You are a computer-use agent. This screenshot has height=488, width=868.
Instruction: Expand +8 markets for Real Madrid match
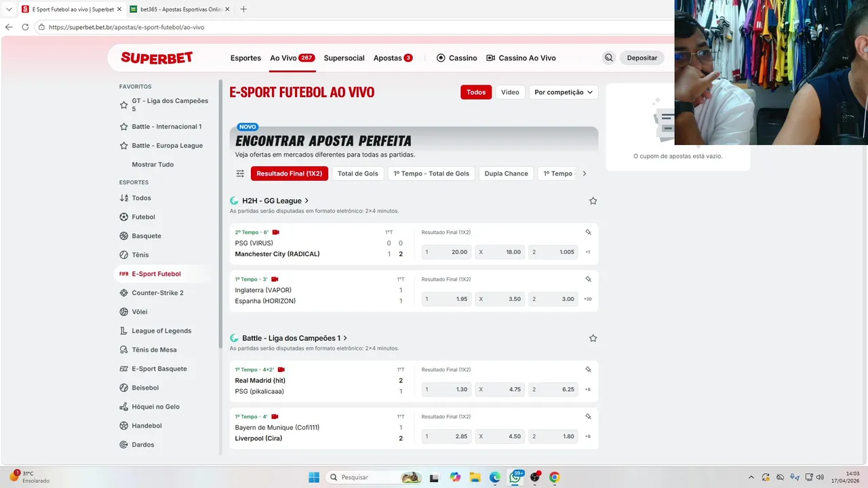pos(588,390)
